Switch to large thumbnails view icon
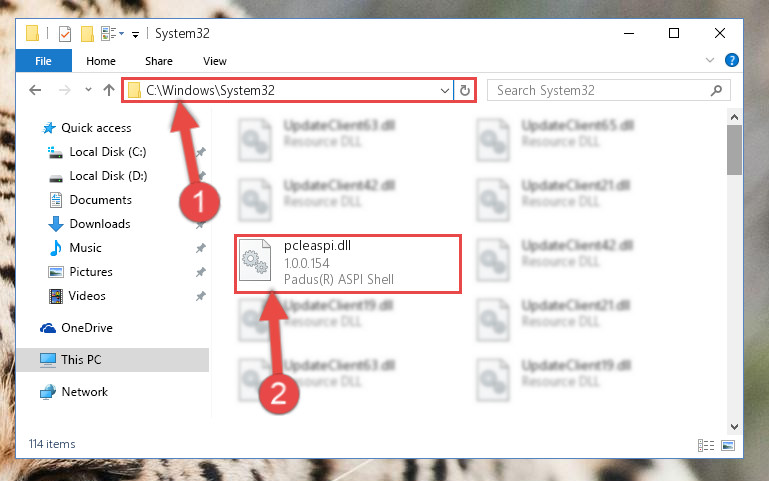The image size is (769, 481). [728, 445]
